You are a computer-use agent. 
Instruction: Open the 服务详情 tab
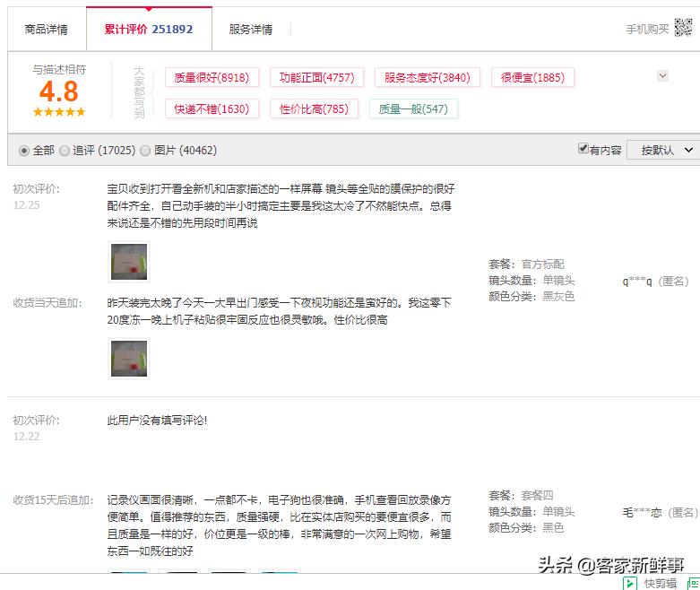[250, 30]
